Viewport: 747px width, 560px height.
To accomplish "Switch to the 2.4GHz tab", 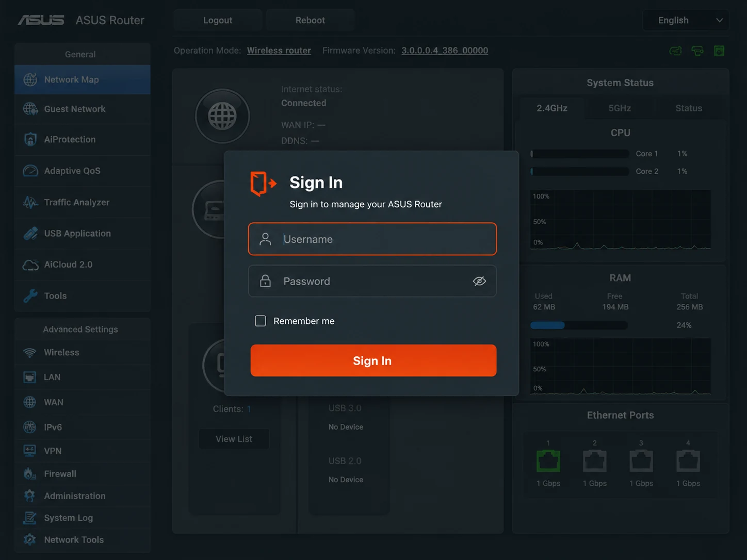I will (552, 108).
